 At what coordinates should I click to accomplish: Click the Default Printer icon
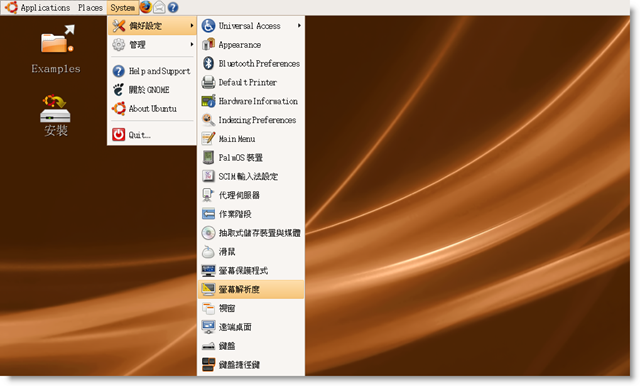pyautogui.click(x=208, y=82)
